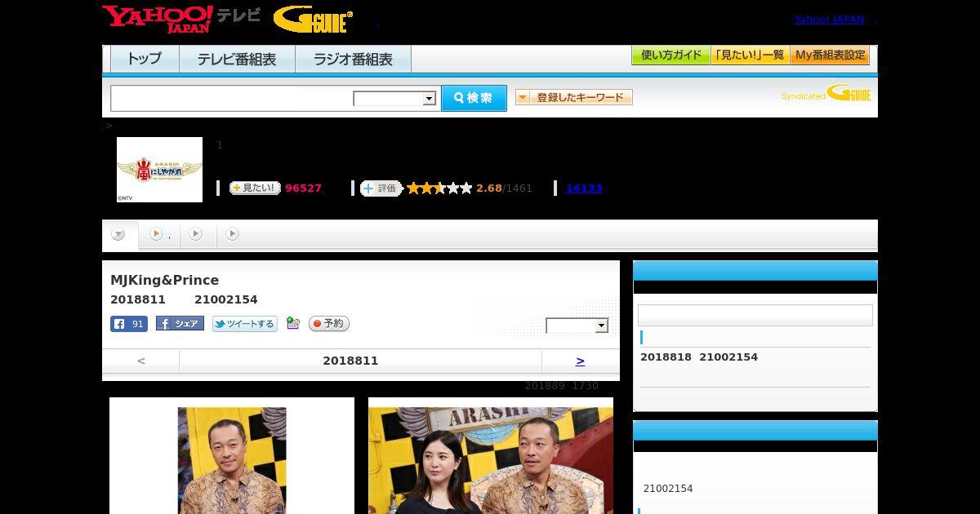Click the add-to-calendar icon
980x514 pixels.
click(x=293, y=324)
